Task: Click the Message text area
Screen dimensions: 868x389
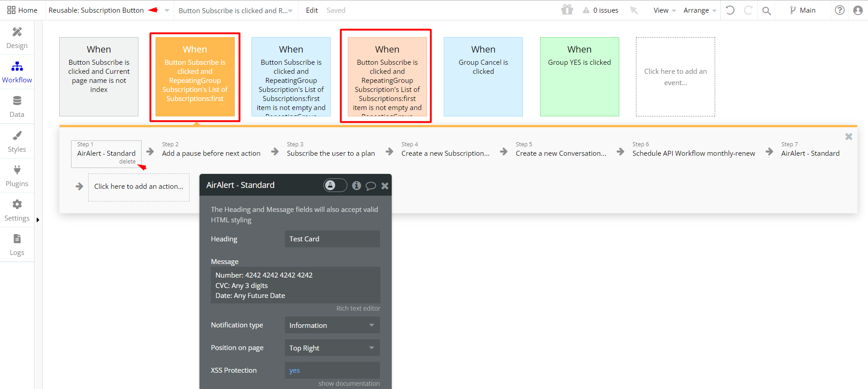Action: click(295, 285)
